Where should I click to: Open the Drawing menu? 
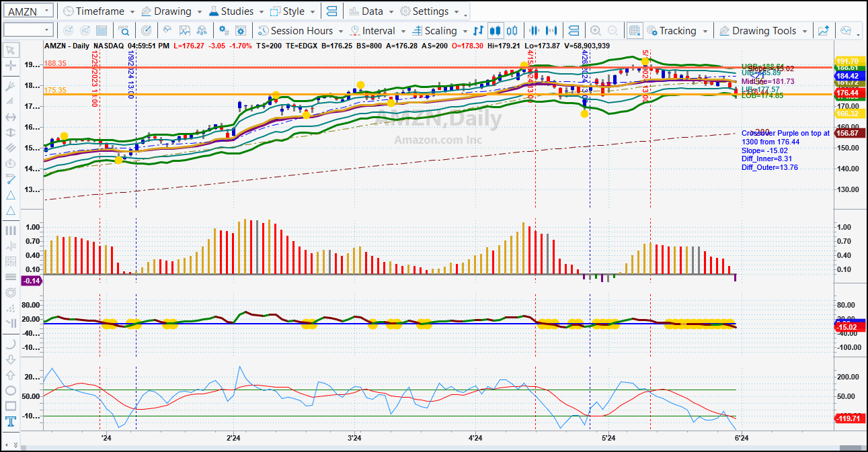(172, 11)
